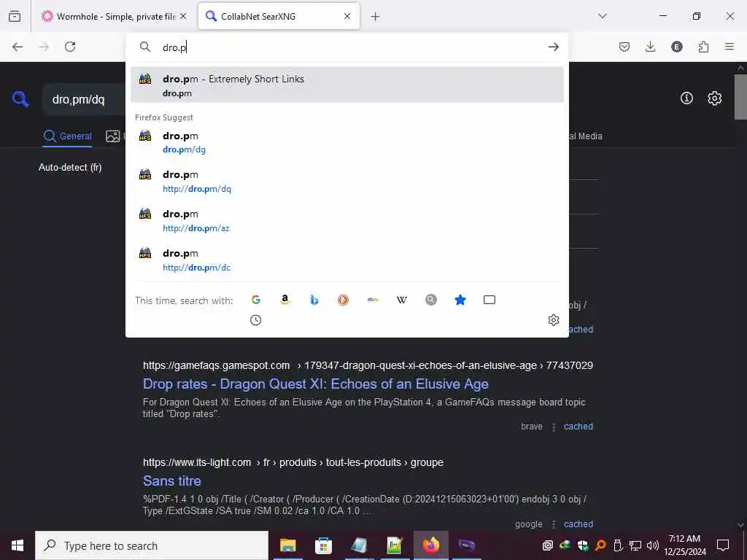Click the Go arrow in the address bar

(553, 47)
